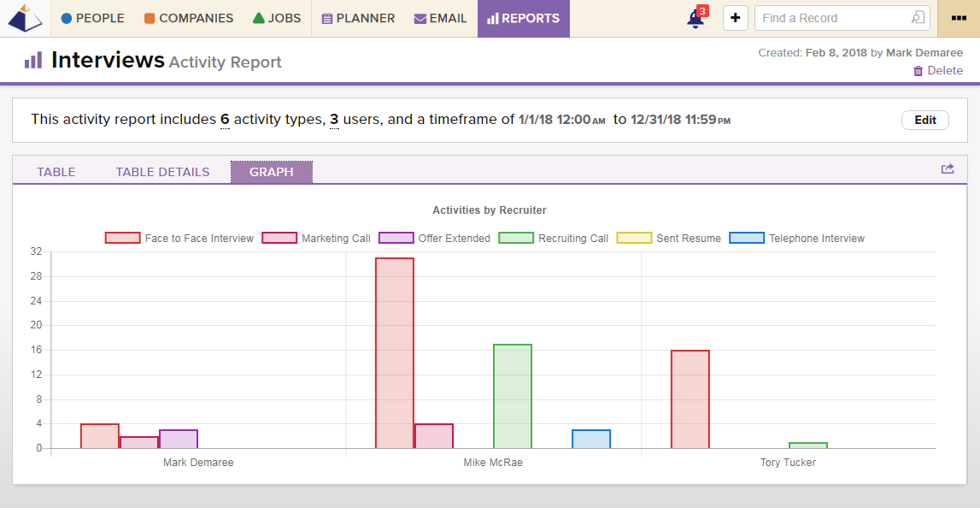Expand the 3 users detail
980x508 pixels.
(334, 120)
